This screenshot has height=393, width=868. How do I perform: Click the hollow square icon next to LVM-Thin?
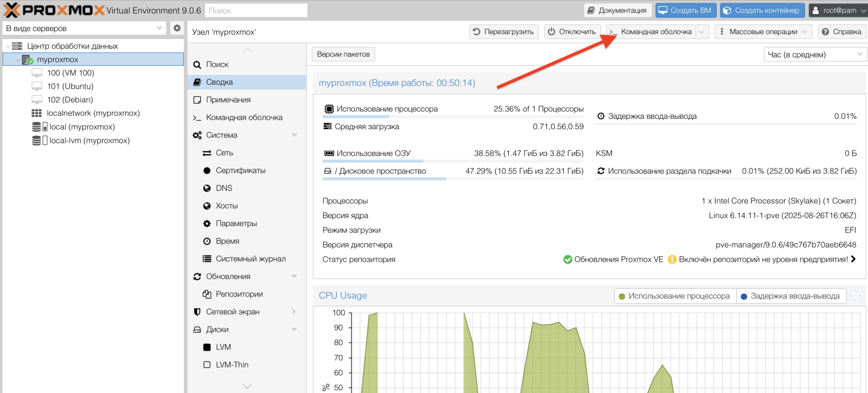[207, 365]
